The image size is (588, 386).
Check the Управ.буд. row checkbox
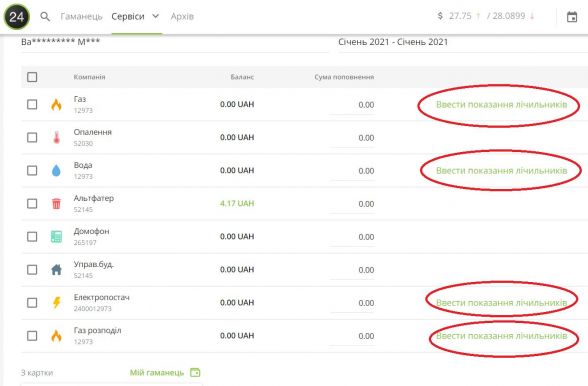point(32,270)
